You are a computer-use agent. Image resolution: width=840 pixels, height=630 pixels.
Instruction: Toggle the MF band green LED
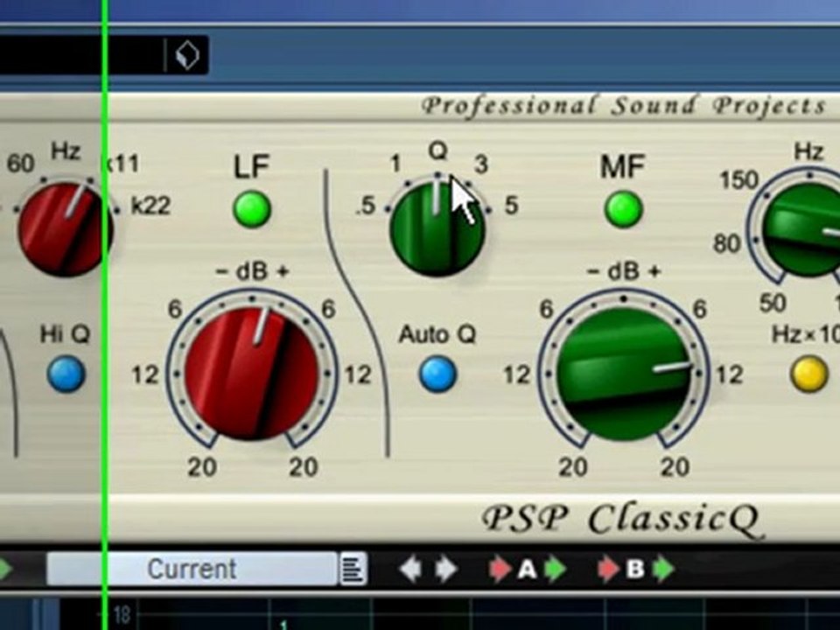[623, 209]
